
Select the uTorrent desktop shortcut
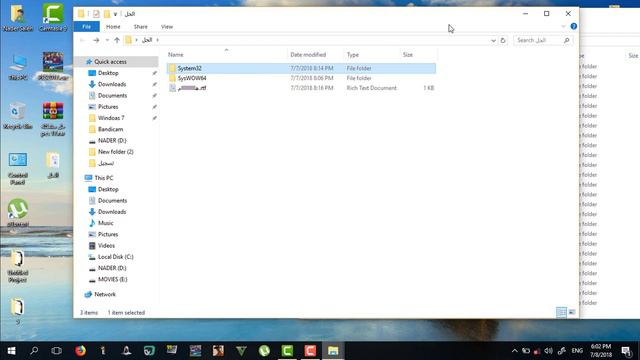click(18, 212)
